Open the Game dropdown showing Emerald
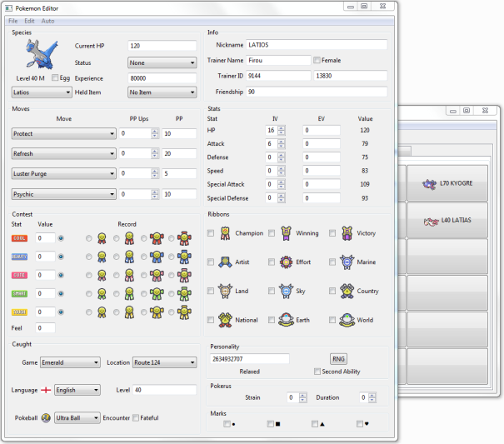Image resolution: width=504 pixels, height=444 pixels. tap(70, 362)
